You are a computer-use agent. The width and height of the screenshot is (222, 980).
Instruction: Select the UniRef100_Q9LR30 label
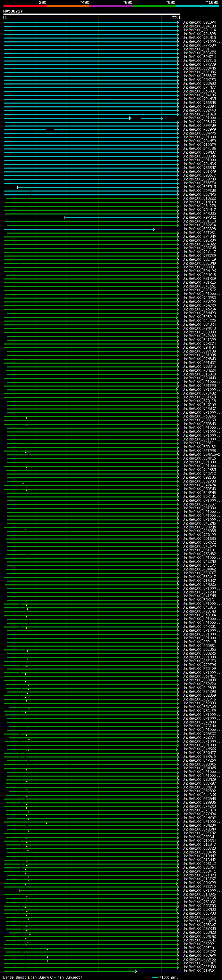[x=199, y=241]
